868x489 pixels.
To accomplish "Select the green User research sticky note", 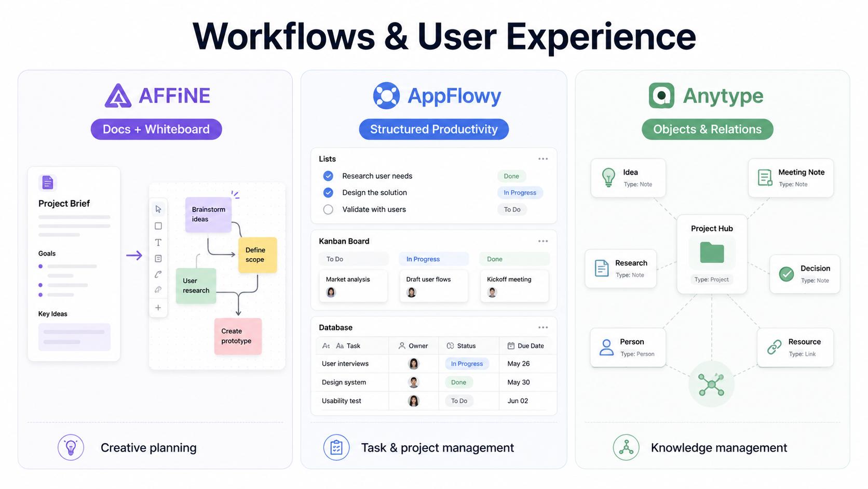I will (x=196, y=286).
